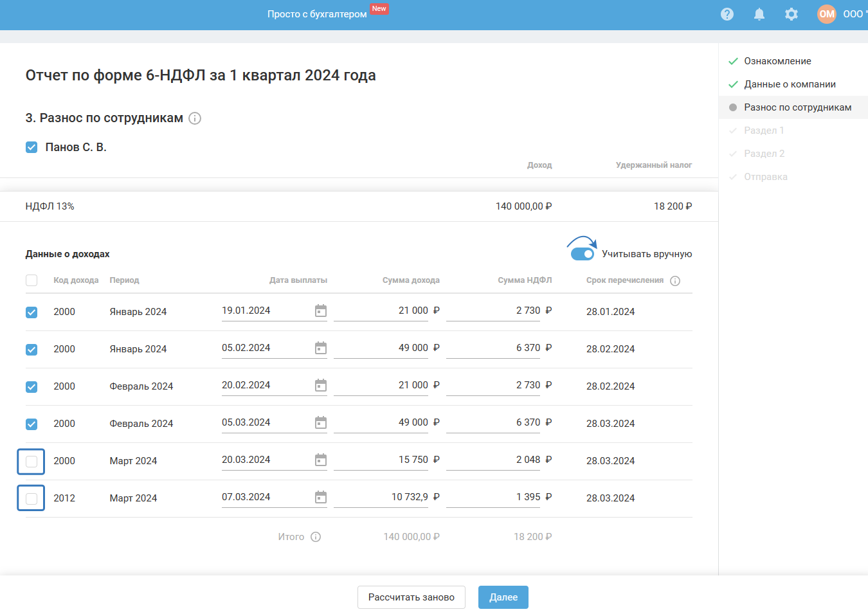
Task: Check the Март 2024 income code 2012 row
Action: pyautogui.click(x=32, y=498)
